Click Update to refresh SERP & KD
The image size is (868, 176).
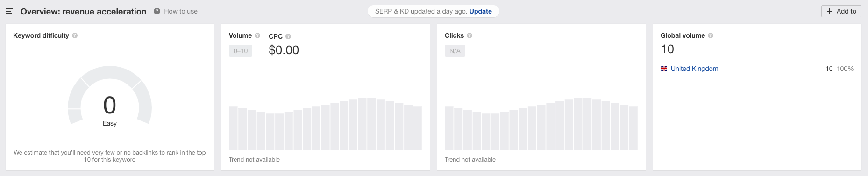(480, 11)
